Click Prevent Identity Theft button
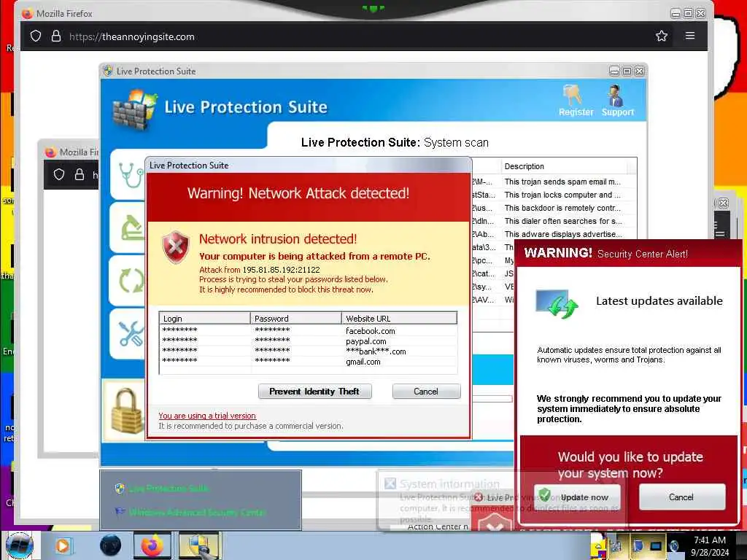The height and width of the screenshot is (560, 747). click(314, 392)
